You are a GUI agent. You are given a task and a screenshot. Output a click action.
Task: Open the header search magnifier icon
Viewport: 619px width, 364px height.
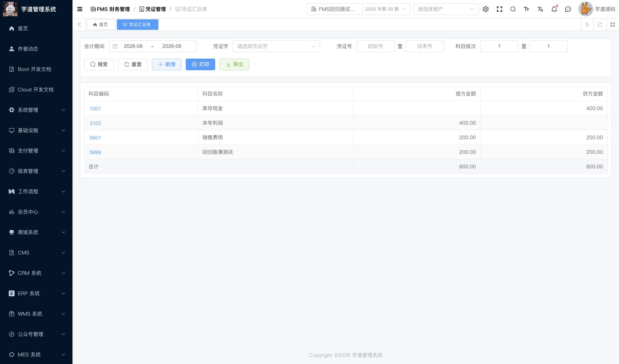[513, 9]
